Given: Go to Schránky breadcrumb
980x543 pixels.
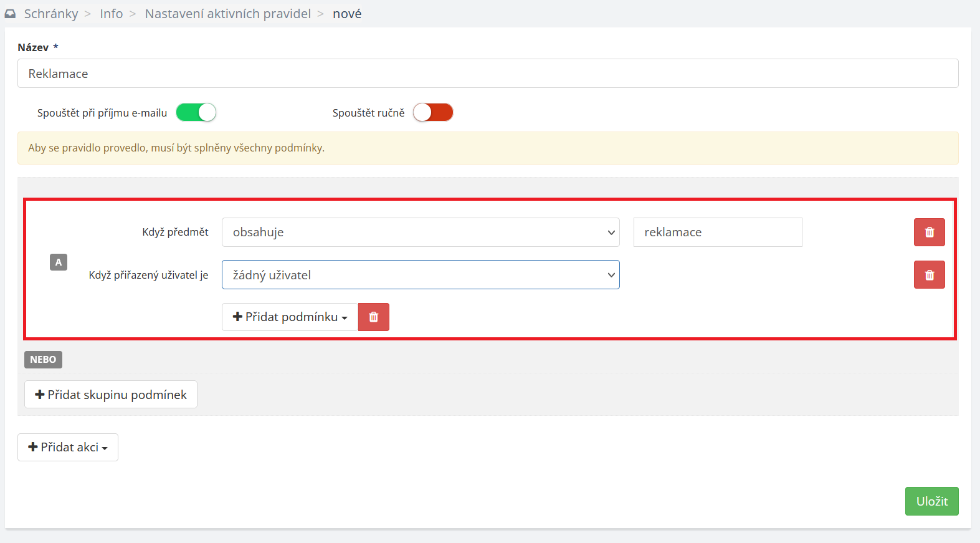Looking at the screenshot, I should coord(51,14).
